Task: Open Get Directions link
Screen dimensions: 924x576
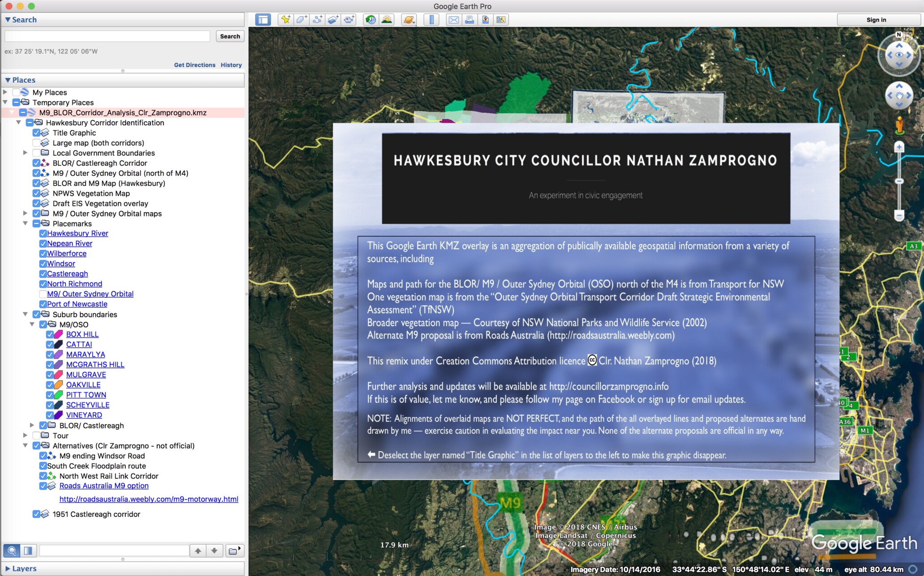Action: (x=195, y=65)
